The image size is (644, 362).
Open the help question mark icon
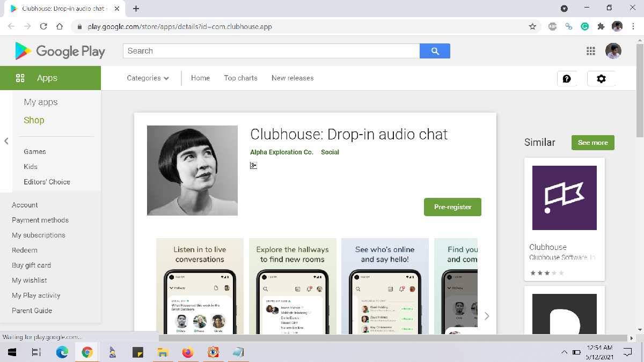[567, 78]
